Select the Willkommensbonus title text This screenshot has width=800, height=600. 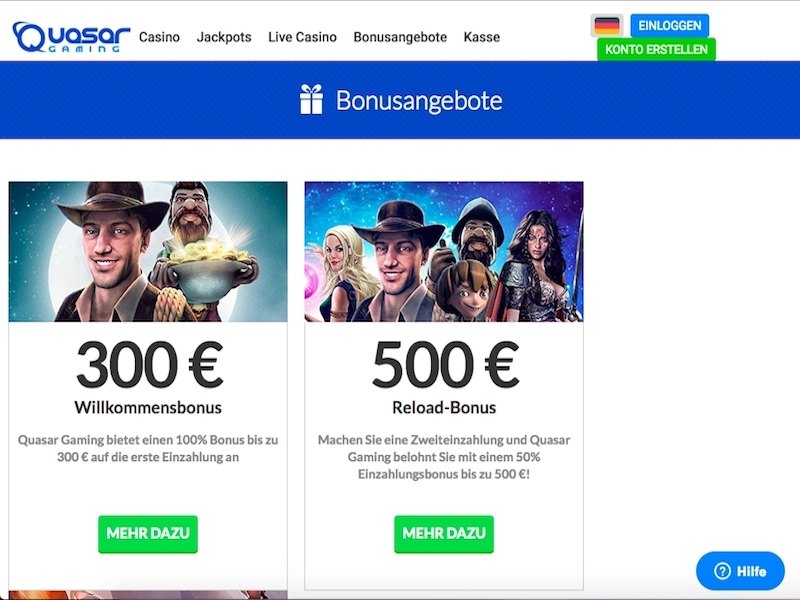(148, 408)
